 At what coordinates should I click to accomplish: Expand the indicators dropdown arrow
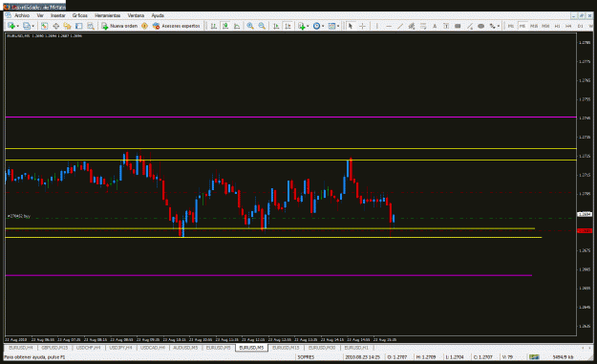click(x=308, y=26)
